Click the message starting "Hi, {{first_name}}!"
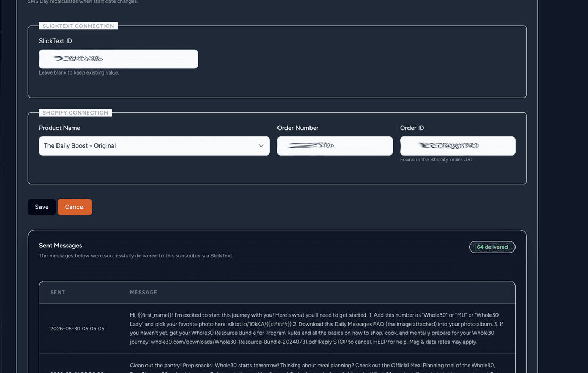 [x=317, y=328]
